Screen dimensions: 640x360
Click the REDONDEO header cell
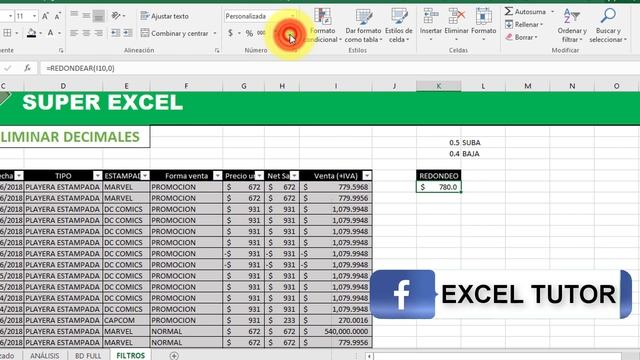tap(439, 176)
